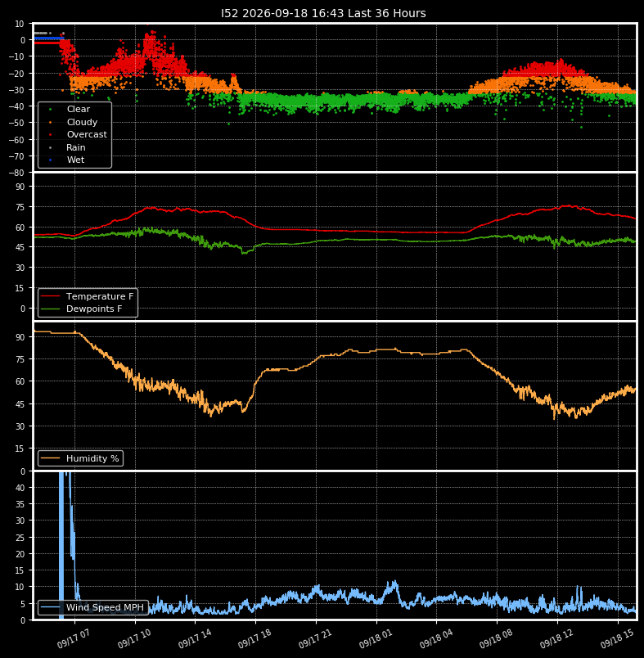This screenshot has width=644, height=658.
Task: Click the '-80' y-axis label of sky chart
Action: tap(17, 173)
